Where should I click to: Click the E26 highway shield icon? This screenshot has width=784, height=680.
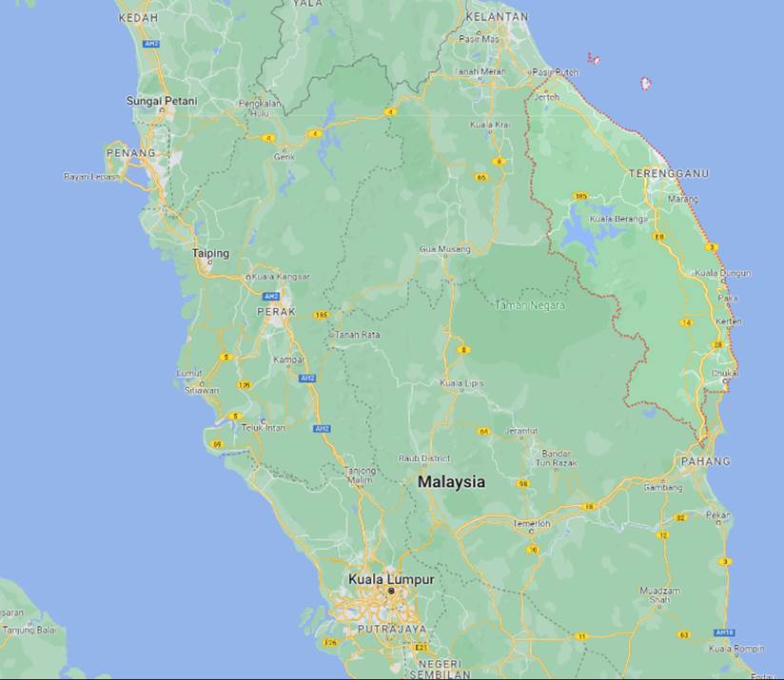coord(331,642)
